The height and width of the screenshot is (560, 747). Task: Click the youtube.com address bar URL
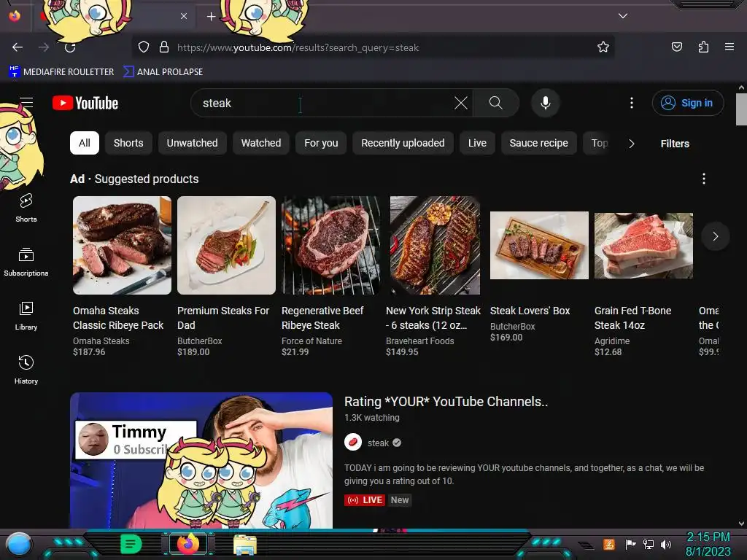click(x=298, y=47)
